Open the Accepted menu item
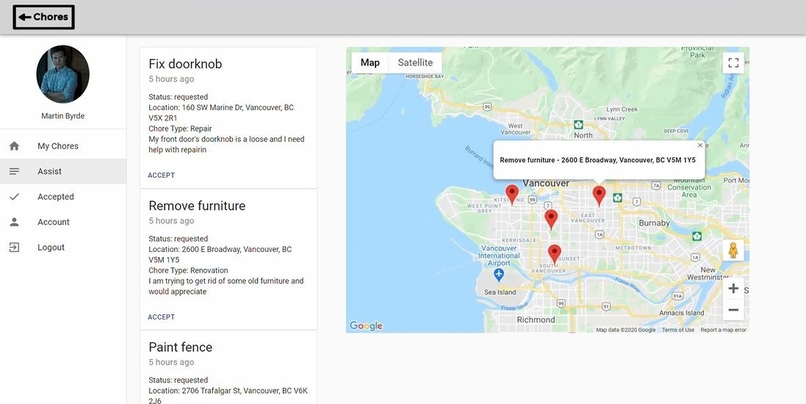Viewport: 806px width, 404px height. click(x=63, y=196)
